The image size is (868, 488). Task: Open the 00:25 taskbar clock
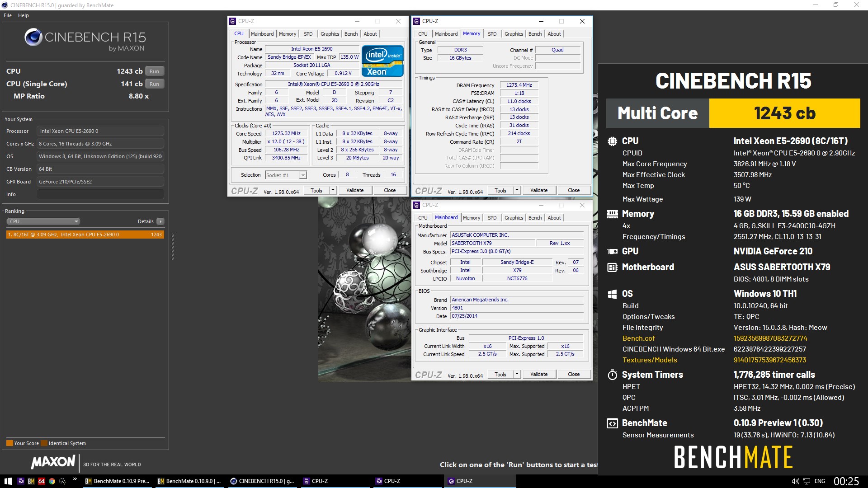[x=846, y=481]
